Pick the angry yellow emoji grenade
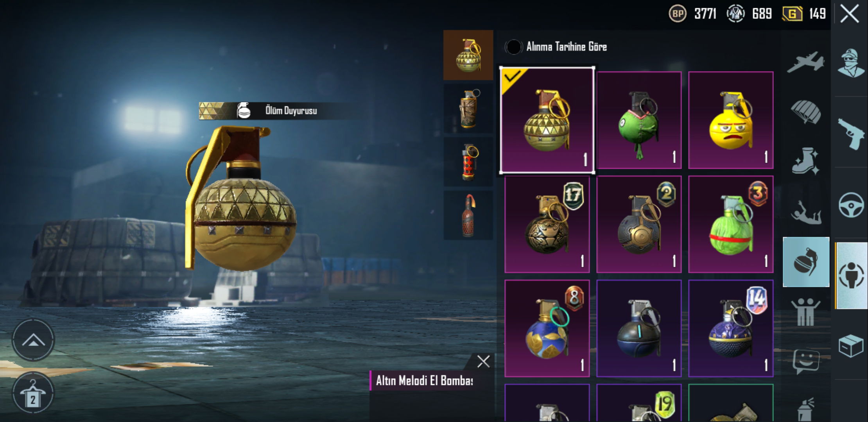This screenshot has width=868, height=422. pyautogui.click(x=731, y=120)
